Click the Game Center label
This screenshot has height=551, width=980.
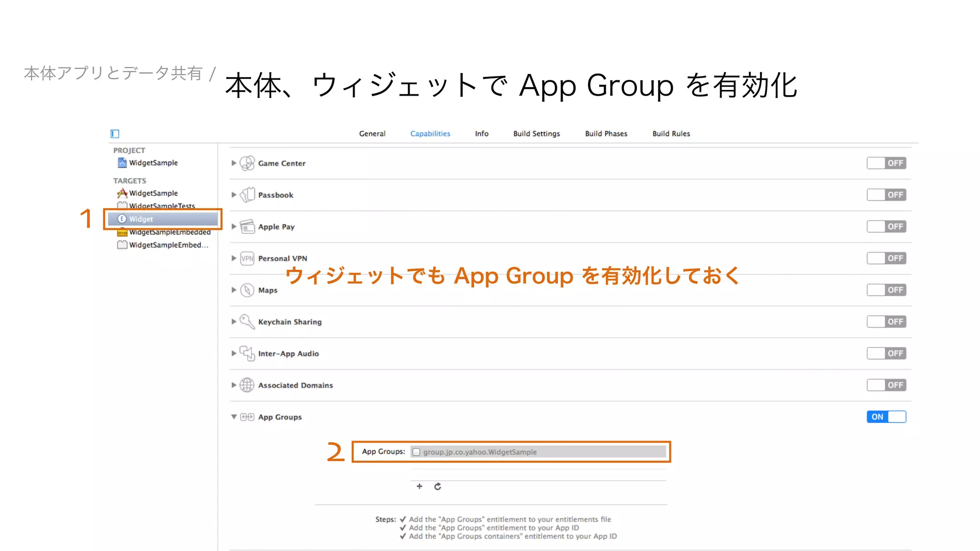281,163
